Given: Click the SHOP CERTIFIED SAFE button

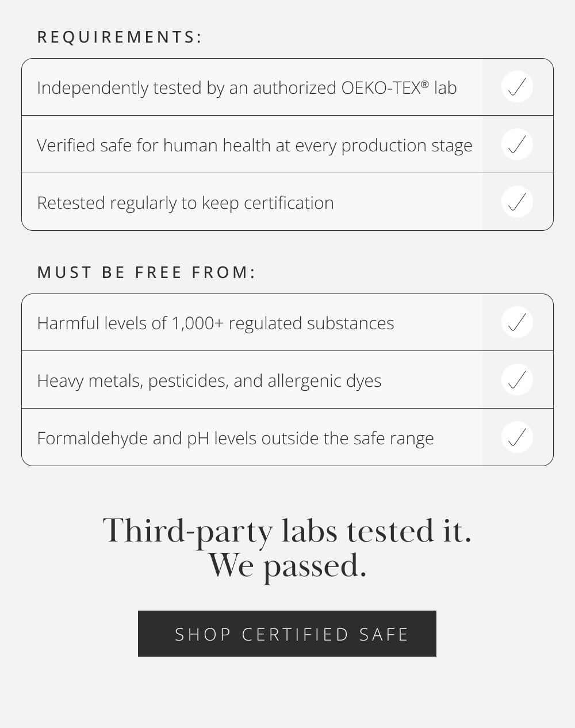Looking at the screenshot, I should [x=287, y=634].
